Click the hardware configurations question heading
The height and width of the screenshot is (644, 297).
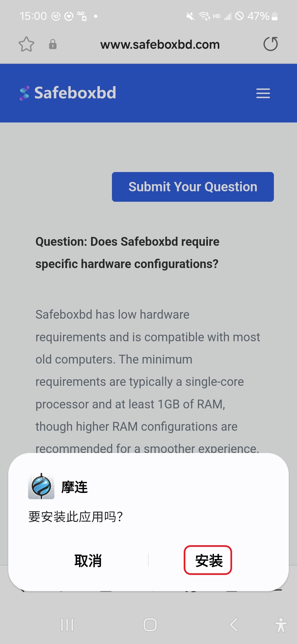pos(127,253)
